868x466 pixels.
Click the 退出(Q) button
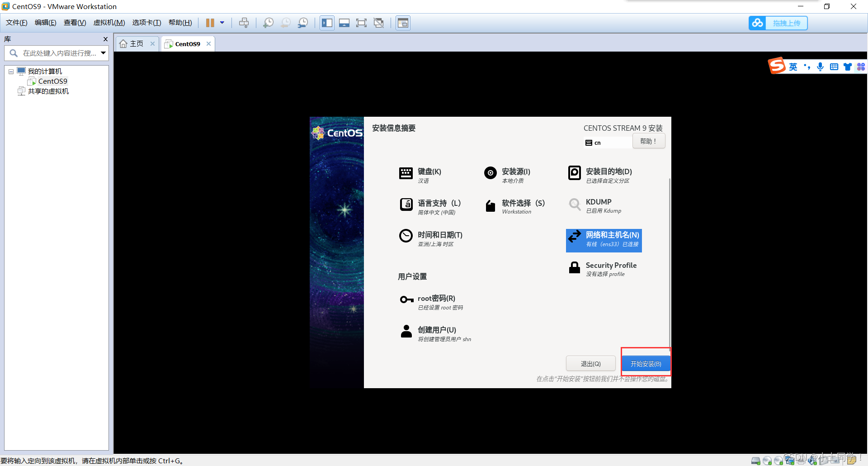point(590,364)
